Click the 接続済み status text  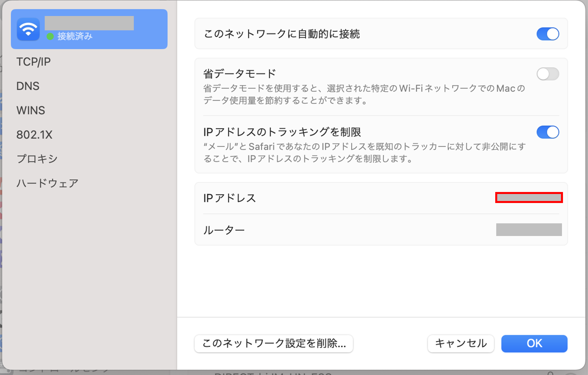[75, 36]
